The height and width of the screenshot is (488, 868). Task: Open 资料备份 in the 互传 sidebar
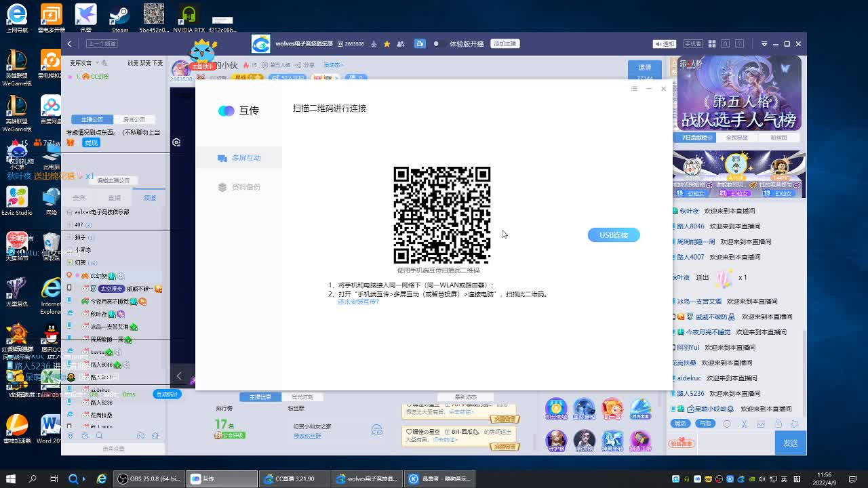[x=239, y=187]
